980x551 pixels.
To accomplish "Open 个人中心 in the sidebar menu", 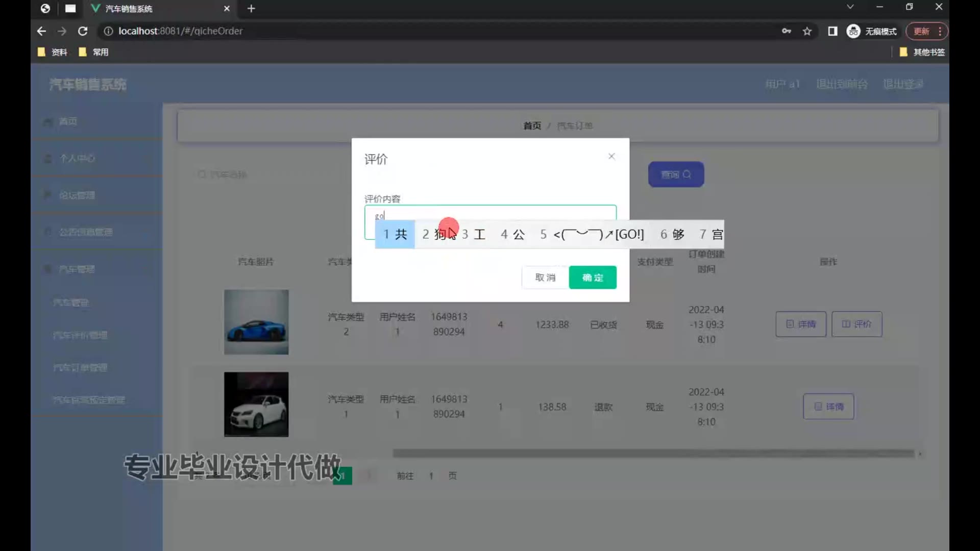I will tap(96, 158).
